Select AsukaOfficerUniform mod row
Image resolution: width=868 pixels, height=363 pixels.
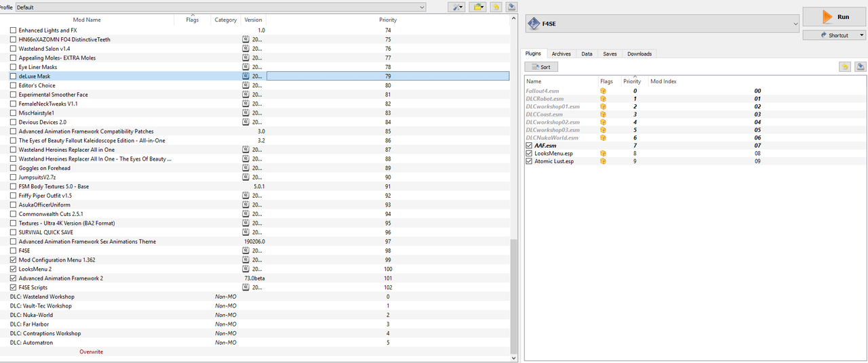click(255, 205)
